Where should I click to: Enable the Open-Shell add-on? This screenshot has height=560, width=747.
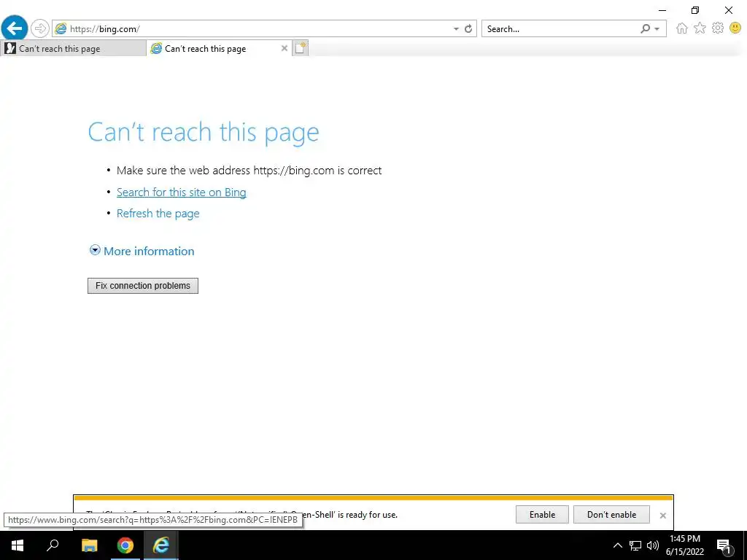click(x=542, y=515)
